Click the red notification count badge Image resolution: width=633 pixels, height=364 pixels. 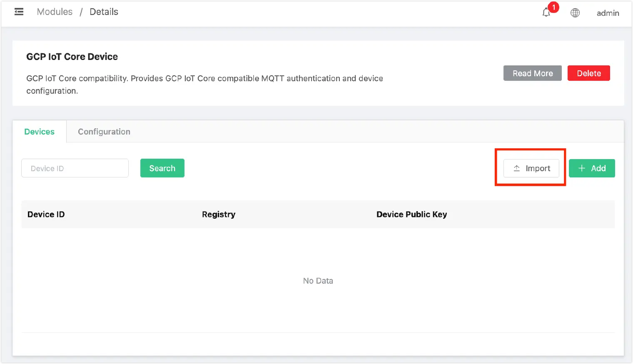point(553,7)
